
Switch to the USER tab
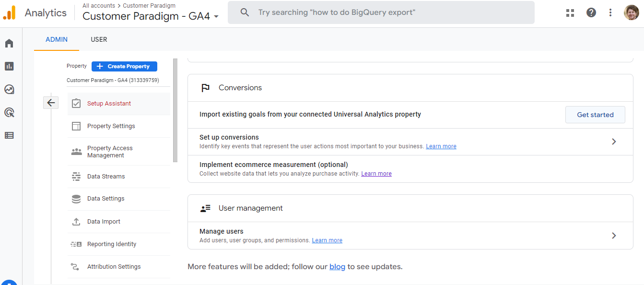(x=99, y=39)
